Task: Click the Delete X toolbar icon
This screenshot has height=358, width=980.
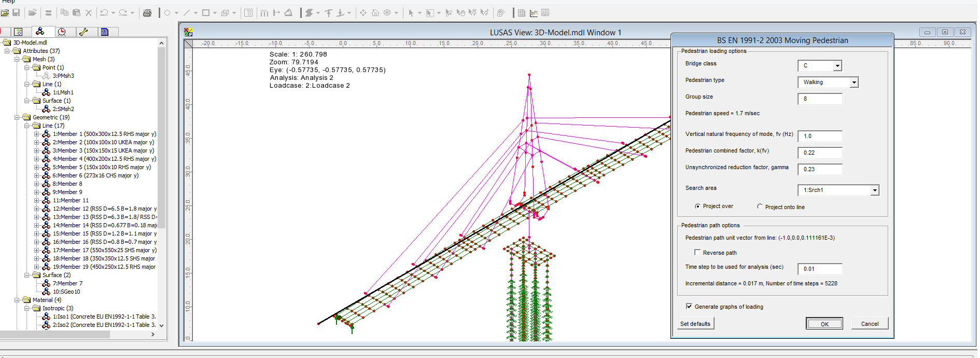Action: [89, 13]
